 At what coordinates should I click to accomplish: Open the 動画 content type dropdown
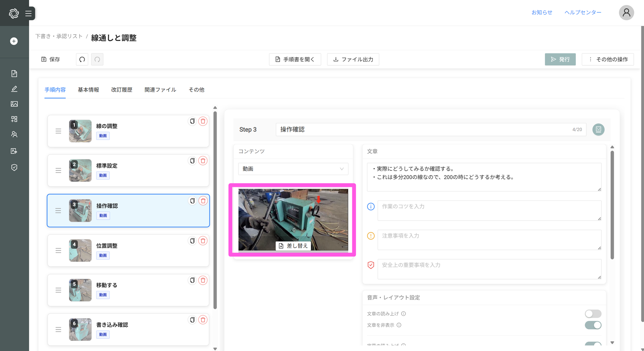click(293, 169)
